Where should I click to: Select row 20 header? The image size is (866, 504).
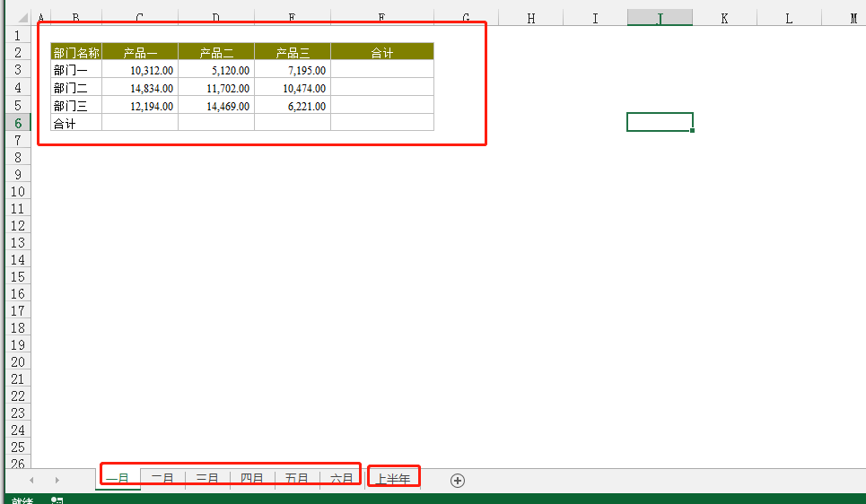pos(18,362)
